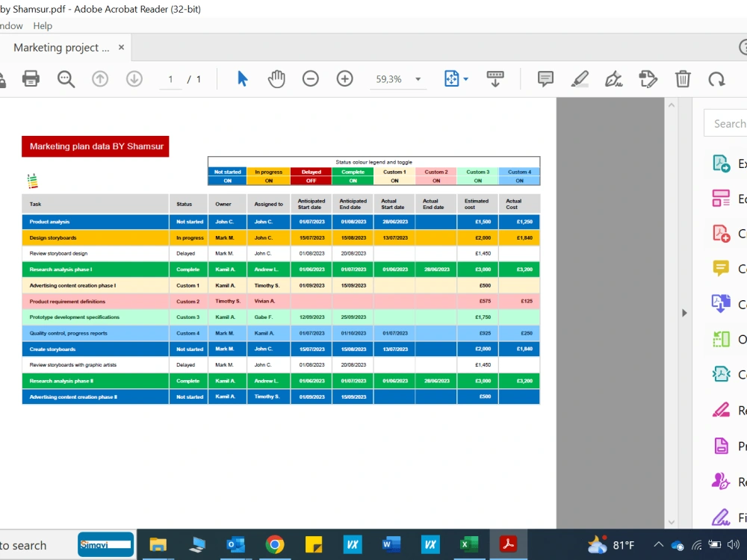Click the page number input field
747x560 pixels.
point(170,78)
